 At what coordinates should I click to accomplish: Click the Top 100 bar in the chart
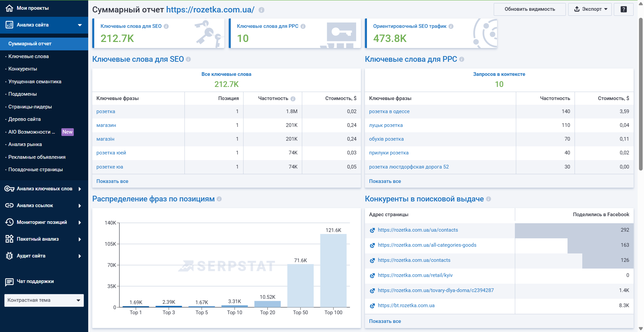click(x=333, y=270)
